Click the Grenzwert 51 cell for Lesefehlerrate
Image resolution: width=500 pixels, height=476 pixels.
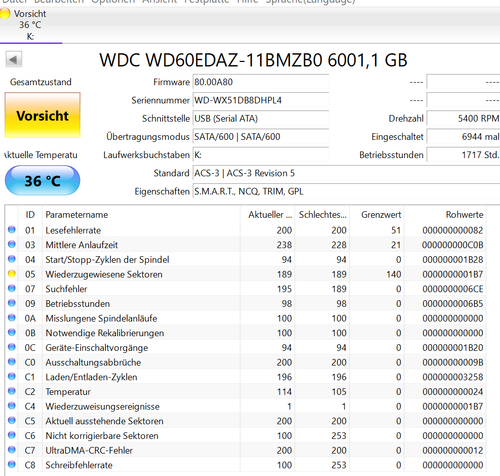click(396, 230)
